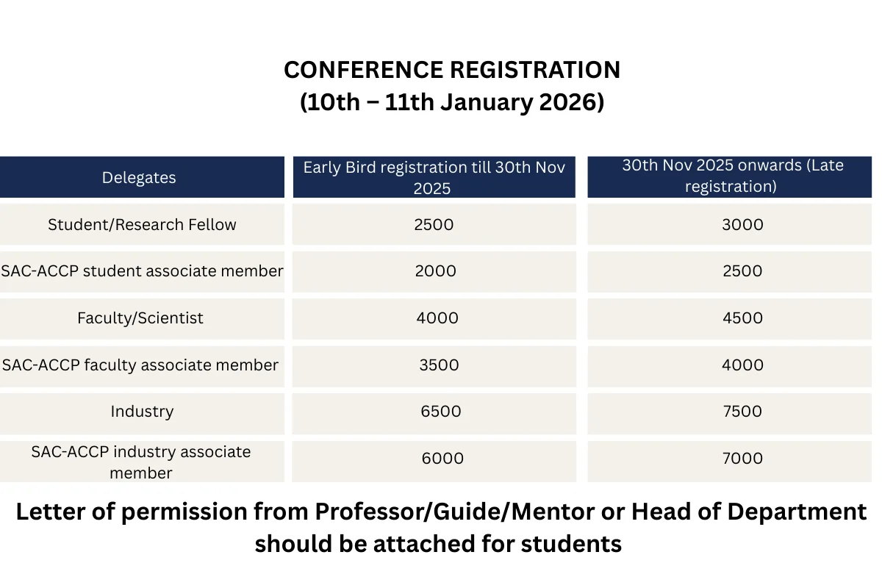Select the 3500 early bird fee cell
This screenshot has width=882, height=588.
coord(439,365)
